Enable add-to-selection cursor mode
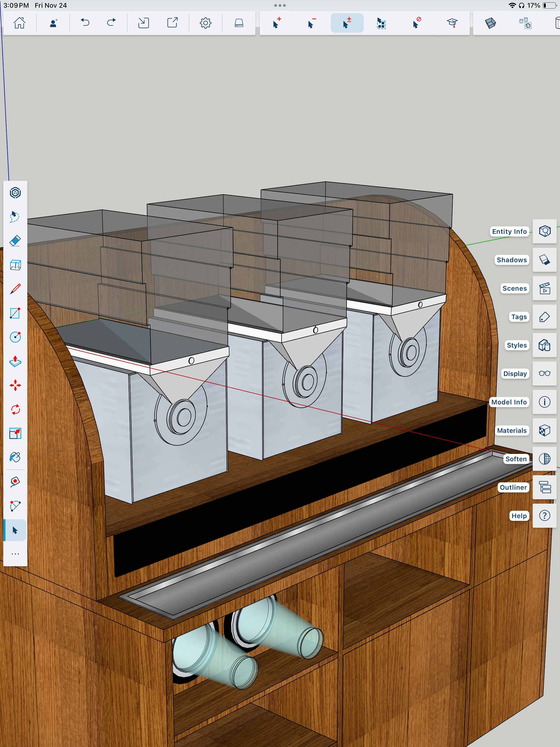Screen dimensions: 560x747 coord(276,23)
